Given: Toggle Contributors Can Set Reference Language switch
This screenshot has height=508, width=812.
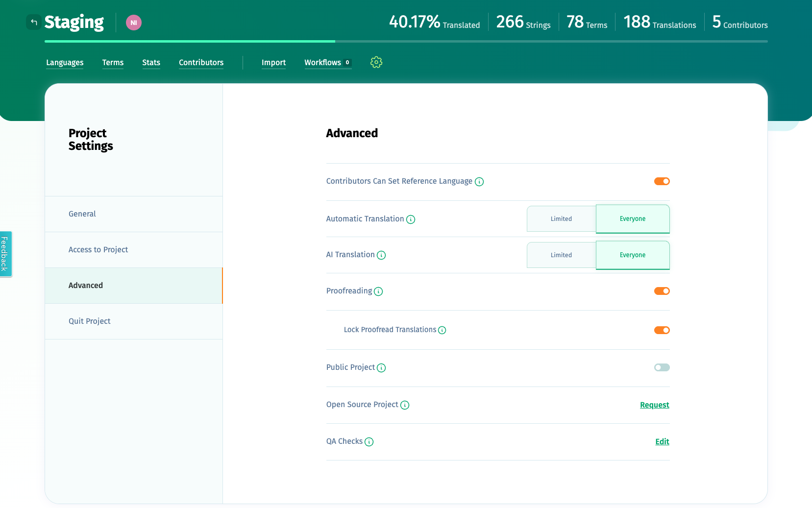Looking at the screenshot, I should 662,181.
